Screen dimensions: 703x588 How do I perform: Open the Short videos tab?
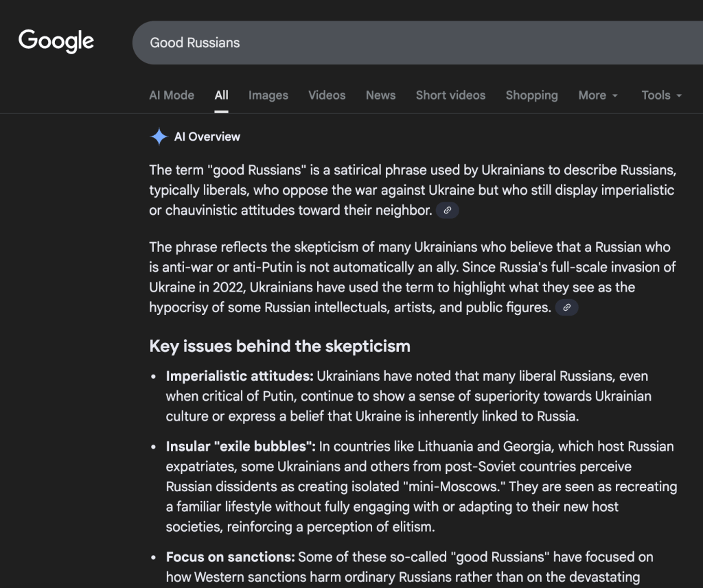[x=450, y=95]
